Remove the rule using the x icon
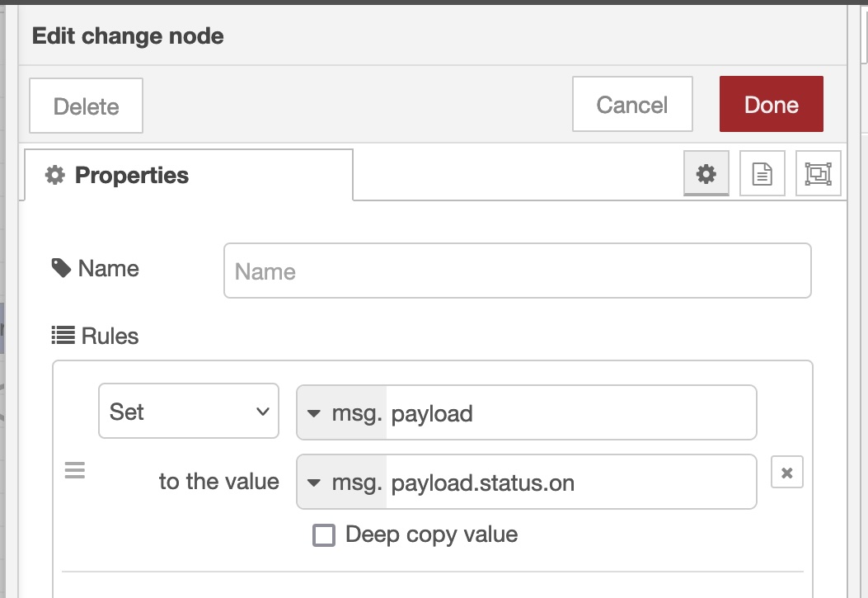The image size is (868, 598). [787, 472]
